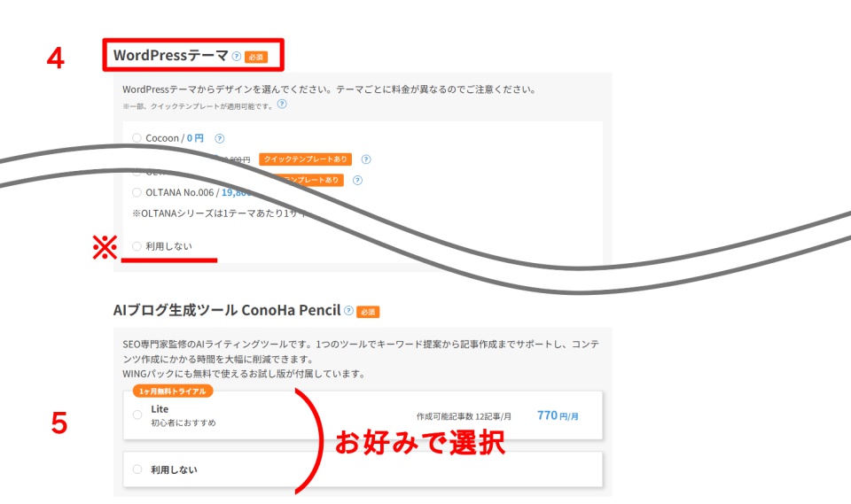Image resolution: width=851 pixels, height=504 pixels.
Task: Click the WordPressテーマ section heading
Action: 170,56
